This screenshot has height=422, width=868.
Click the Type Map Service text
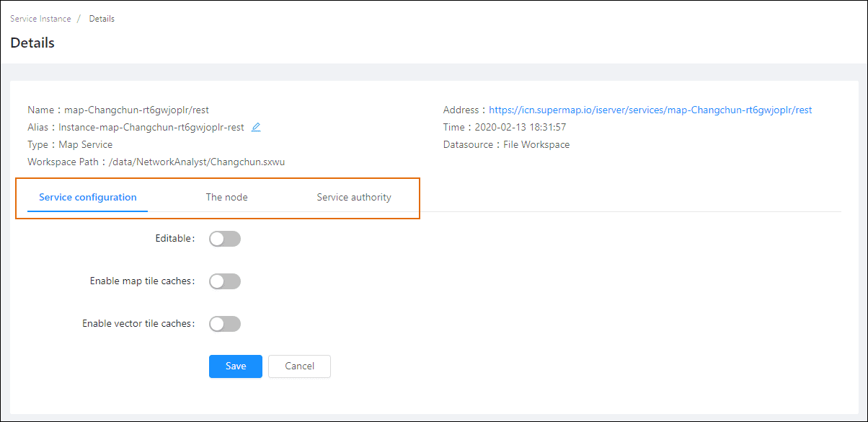point(85,144)
